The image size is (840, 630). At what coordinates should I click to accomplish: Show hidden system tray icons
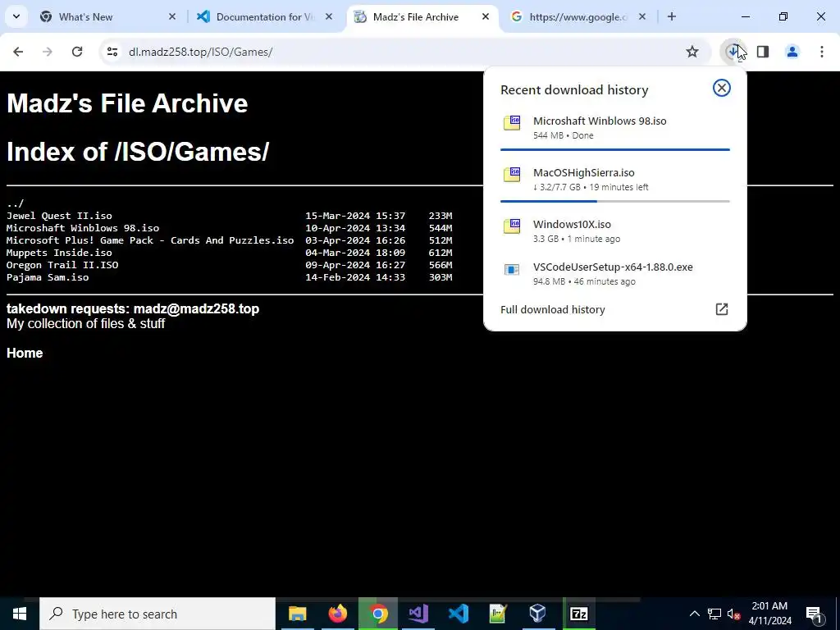click(x=694, y=614)
